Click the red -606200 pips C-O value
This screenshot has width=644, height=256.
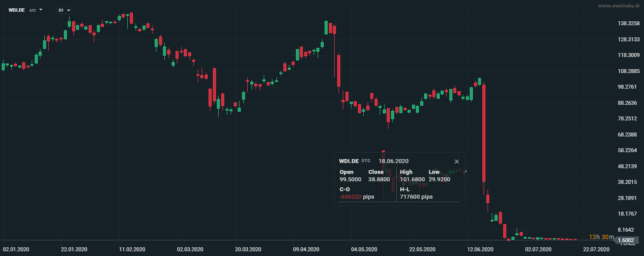(x=350, y=197)
